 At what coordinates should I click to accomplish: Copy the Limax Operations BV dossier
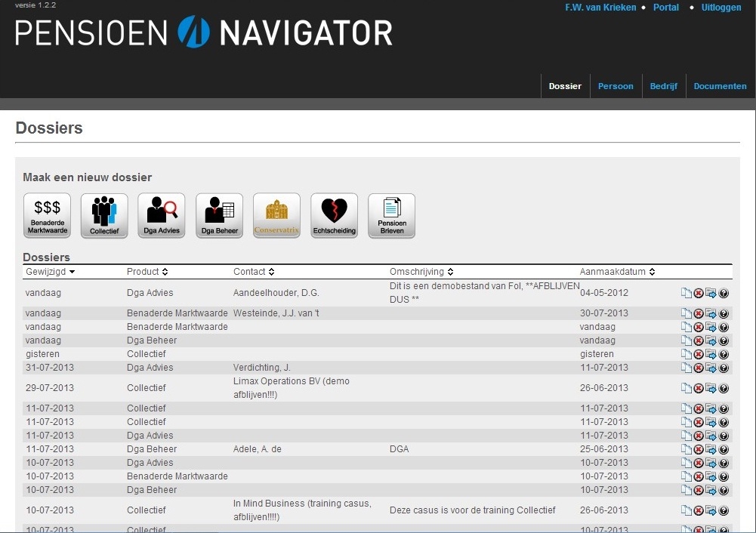click(686, 388)
